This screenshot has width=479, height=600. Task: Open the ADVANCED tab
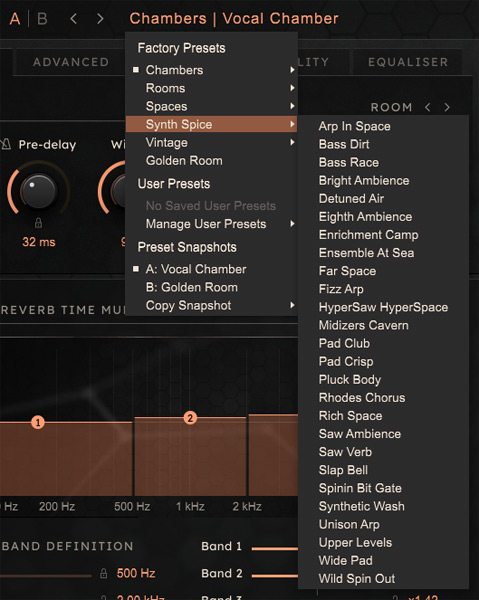pyautogui.click(x=71, y=62)
